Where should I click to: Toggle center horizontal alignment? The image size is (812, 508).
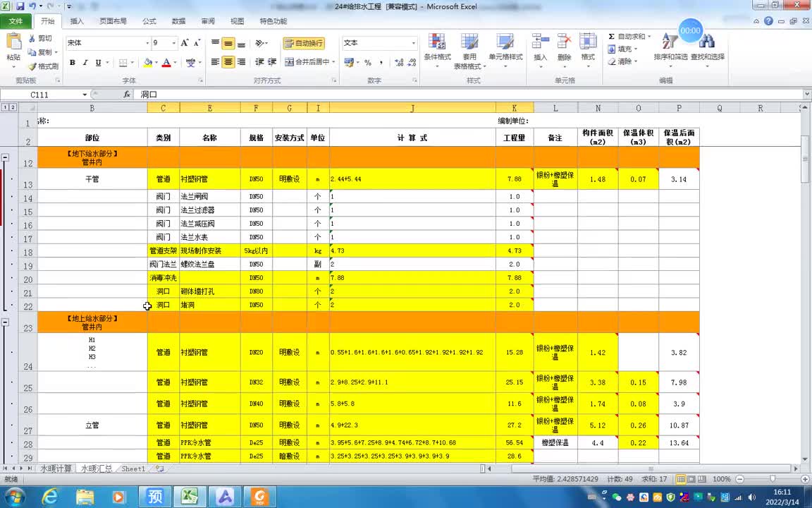coord(228,62)
